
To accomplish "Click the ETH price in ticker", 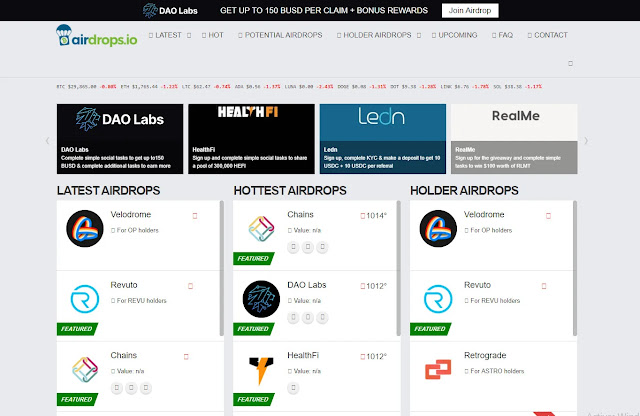I will coord(144,87).
